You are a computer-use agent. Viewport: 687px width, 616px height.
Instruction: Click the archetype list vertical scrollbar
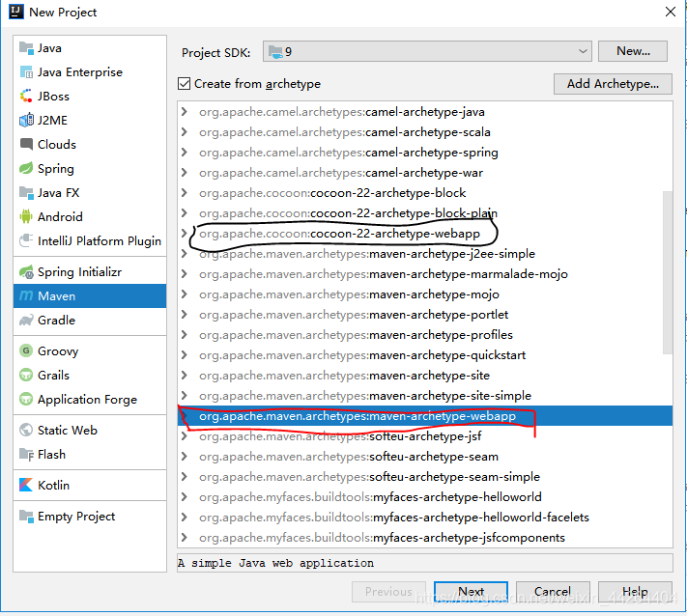668,272
